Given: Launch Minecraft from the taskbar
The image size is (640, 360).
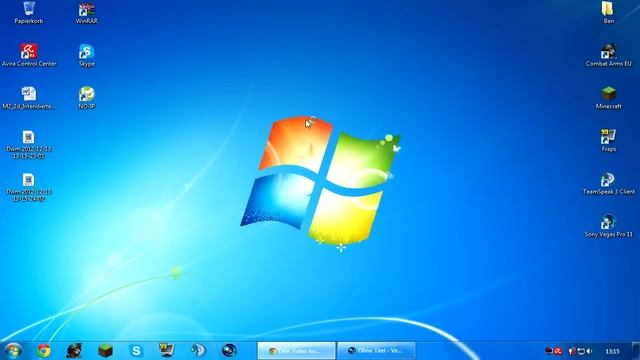Looking at the screenshot, I should (x=105, y=351).
